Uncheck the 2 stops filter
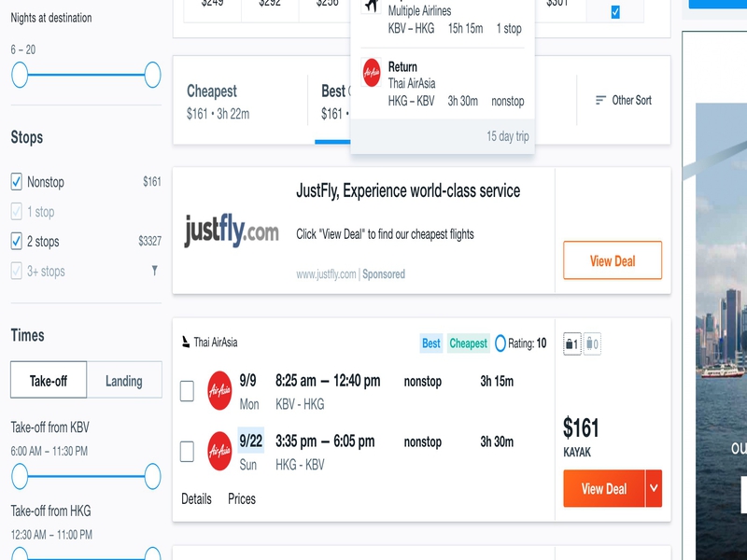This screenshot has width=747, height=560. [x=16, y=242]
